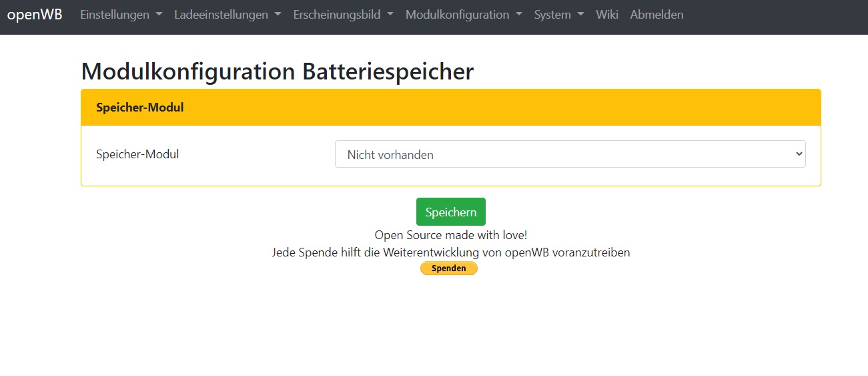Open the Erscheinungsbild menu
868x376 pixels.
pyautogui.click(x=343, y=15)
